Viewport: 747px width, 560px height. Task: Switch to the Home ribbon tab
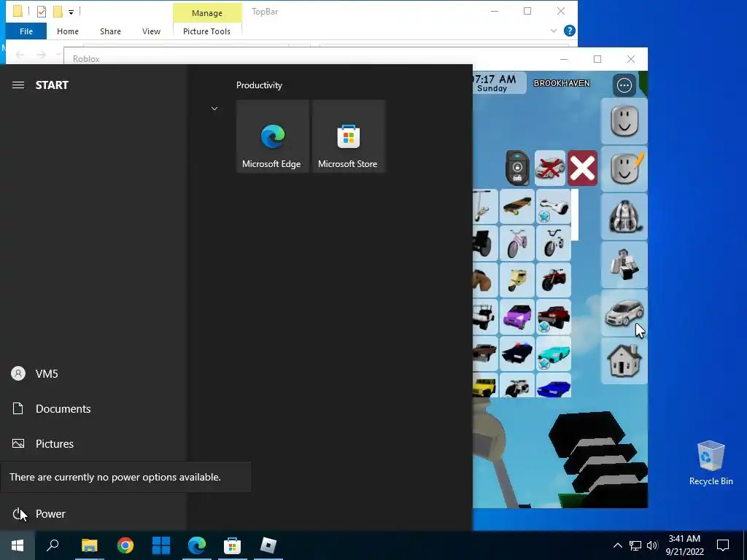click(68, 31)
